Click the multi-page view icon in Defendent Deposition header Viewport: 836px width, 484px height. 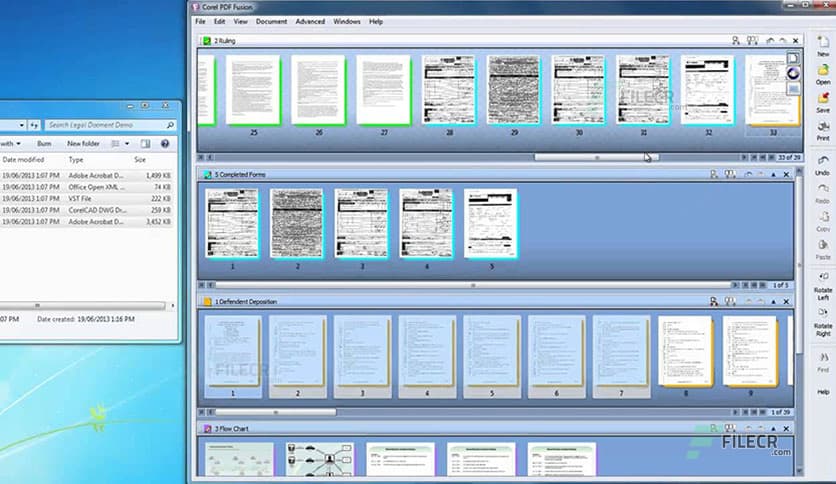pyautogui.click(x=730, y=302)
